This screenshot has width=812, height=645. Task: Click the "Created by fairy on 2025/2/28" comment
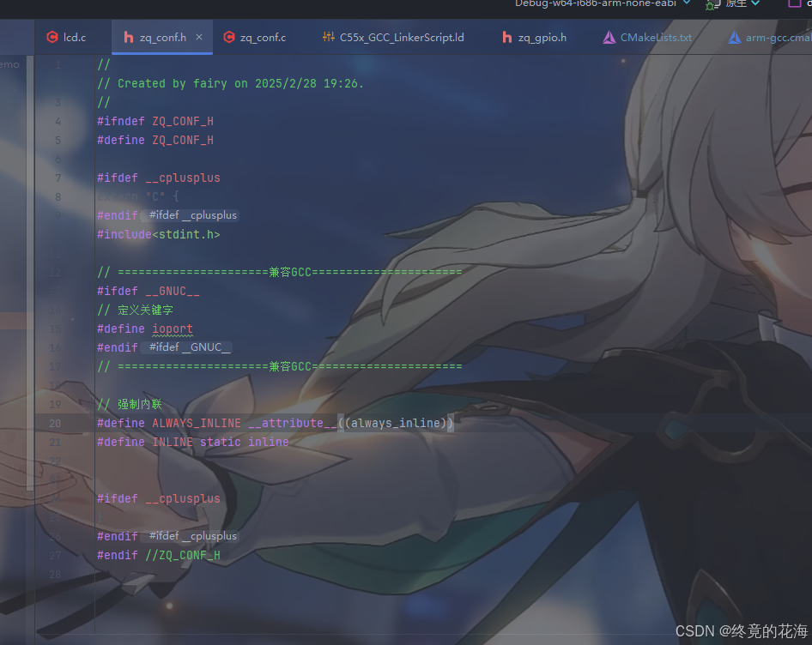230,83
